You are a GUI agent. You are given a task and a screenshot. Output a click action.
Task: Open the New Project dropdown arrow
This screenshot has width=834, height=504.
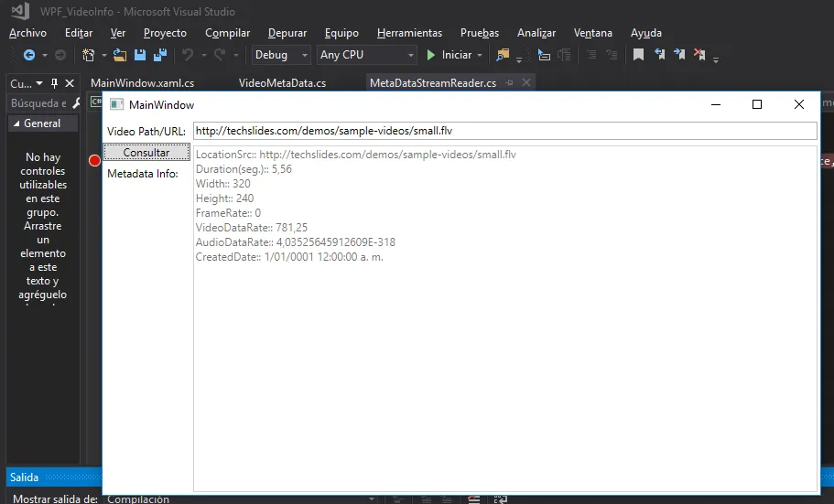tap(103, 55)
